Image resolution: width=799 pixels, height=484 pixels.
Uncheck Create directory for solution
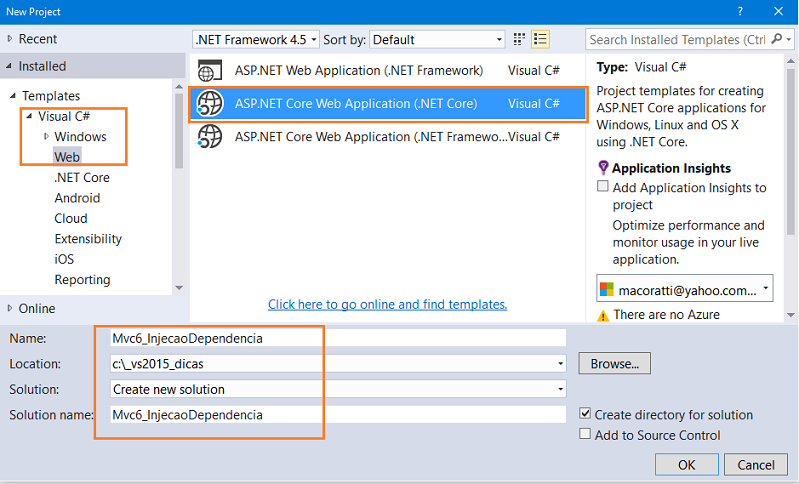pos(585,414)
